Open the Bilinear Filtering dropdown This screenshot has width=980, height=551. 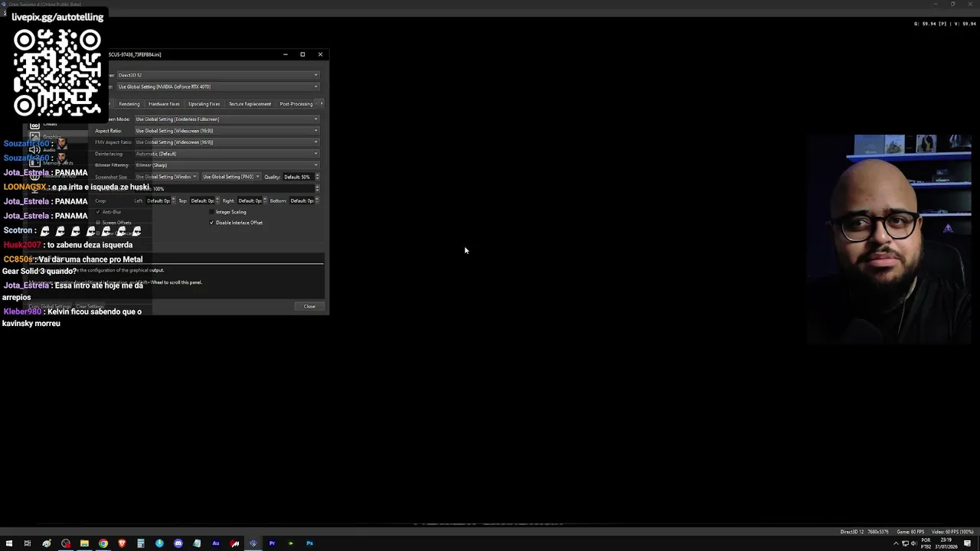coord(227,165)
